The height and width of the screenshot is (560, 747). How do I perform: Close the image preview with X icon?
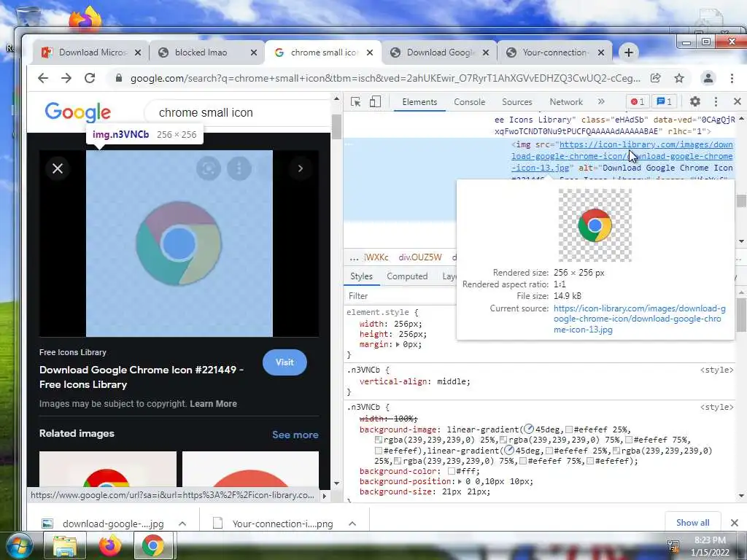click(58, 168)
